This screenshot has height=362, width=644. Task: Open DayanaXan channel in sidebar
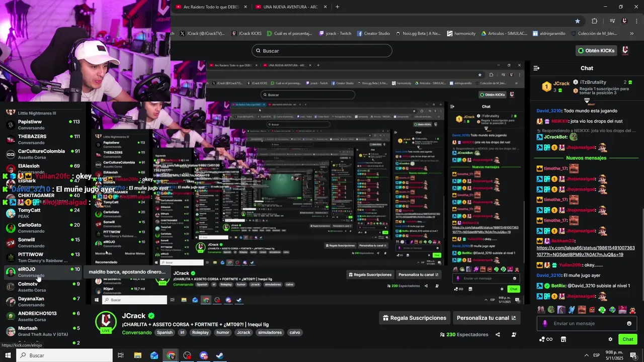click(42, 302)
